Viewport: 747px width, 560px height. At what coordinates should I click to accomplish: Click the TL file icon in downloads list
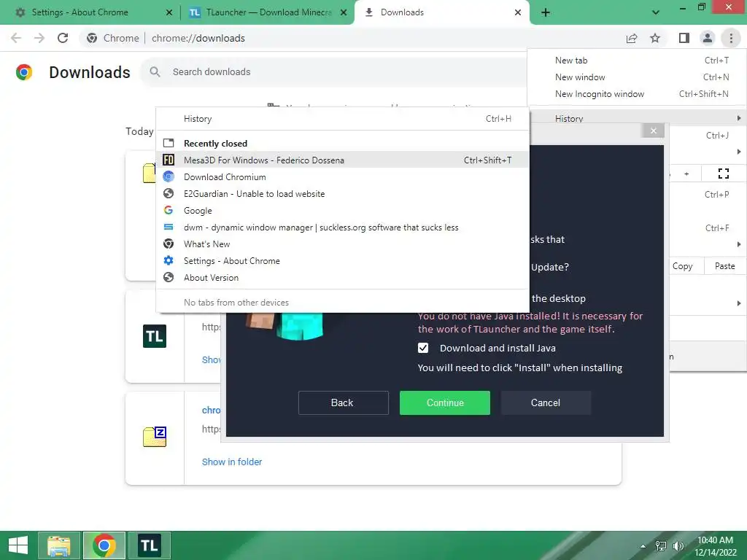coord(155,336)
